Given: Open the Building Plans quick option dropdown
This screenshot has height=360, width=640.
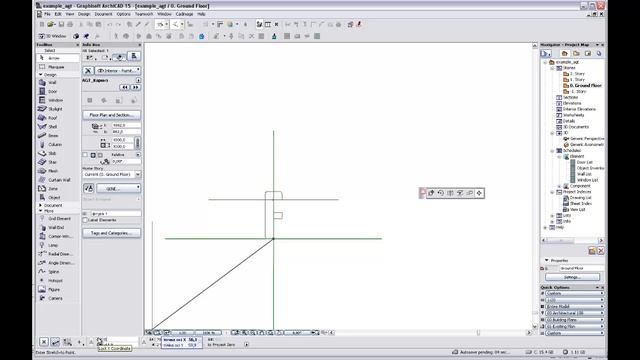Looking at the screenshot, I should (x=575, y=320).
